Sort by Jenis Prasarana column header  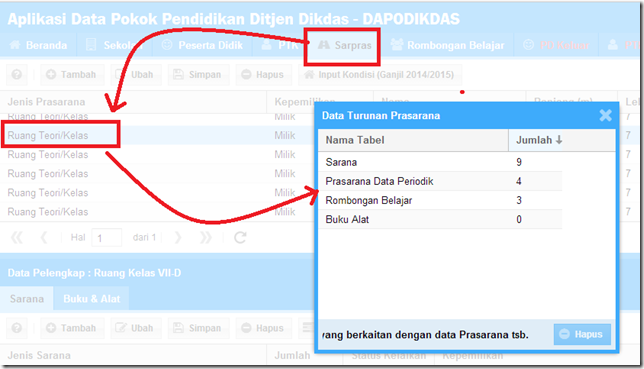(x=133, y=101)
